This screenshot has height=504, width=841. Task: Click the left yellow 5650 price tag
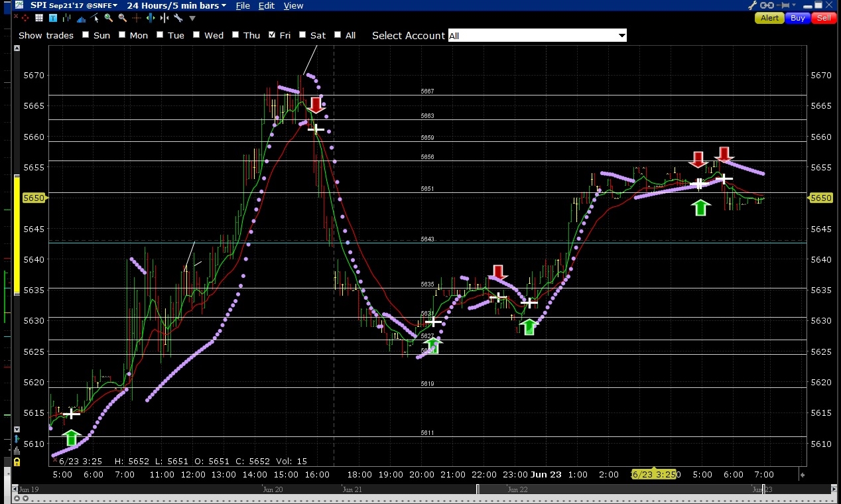click(x=34, y=198)
